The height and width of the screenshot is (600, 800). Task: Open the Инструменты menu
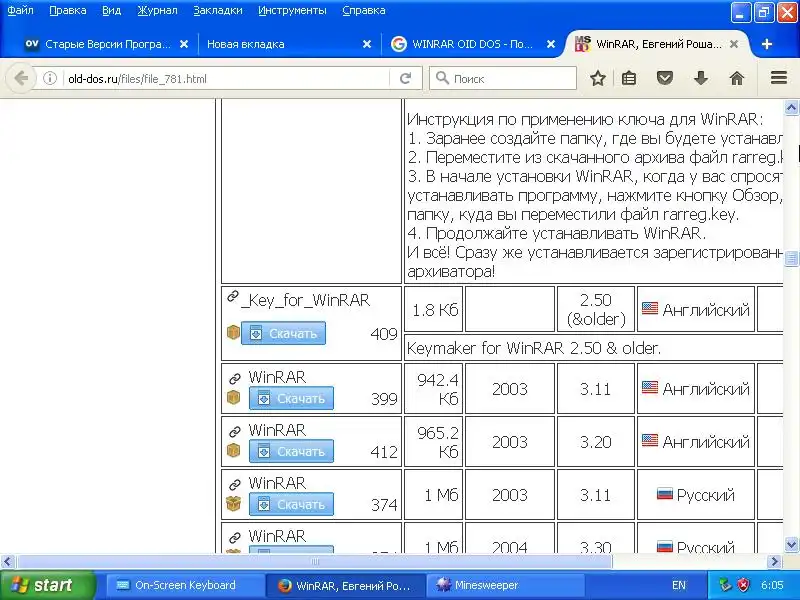292,10
